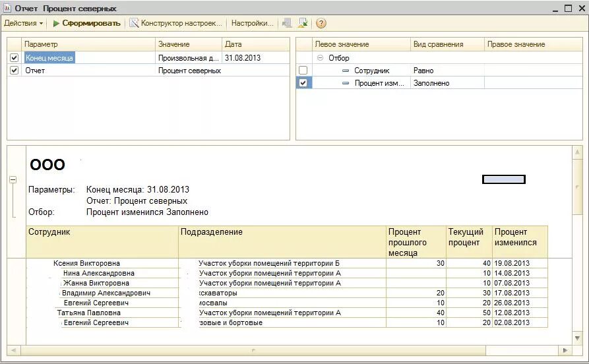
Task: Click the Правое значение column header
Action: (x=533, y=44)
